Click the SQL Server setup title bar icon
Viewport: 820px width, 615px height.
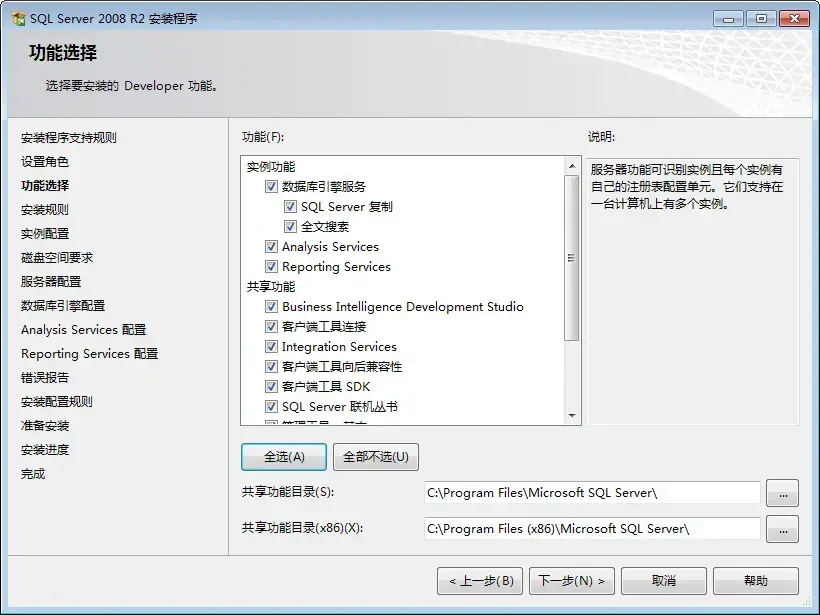[18, 19]
